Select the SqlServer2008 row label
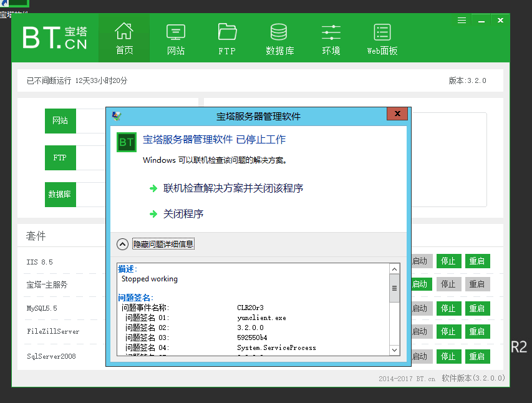Viewport: 532px width, 403px height. pos(51,356)
